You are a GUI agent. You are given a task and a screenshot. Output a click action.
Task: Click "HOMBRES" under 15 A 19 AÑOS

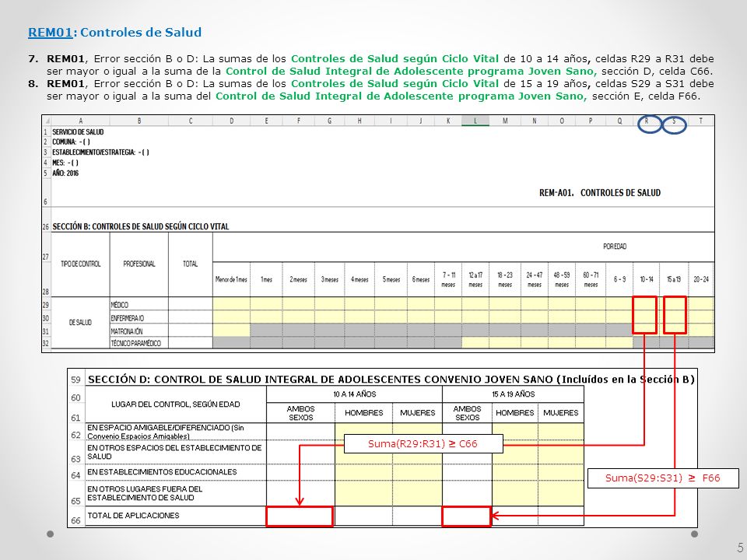(515, 413)
